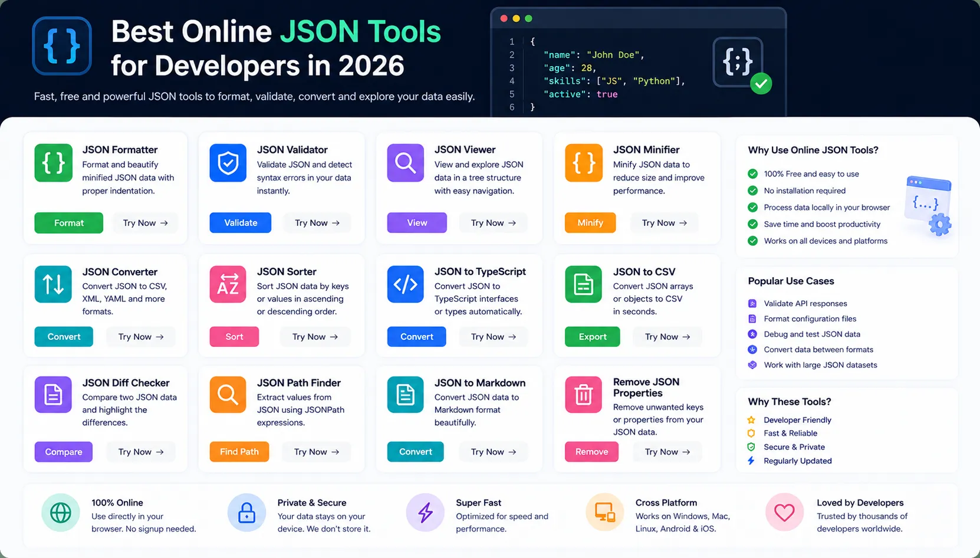Click the blue braces logo in header

[62, 46]
